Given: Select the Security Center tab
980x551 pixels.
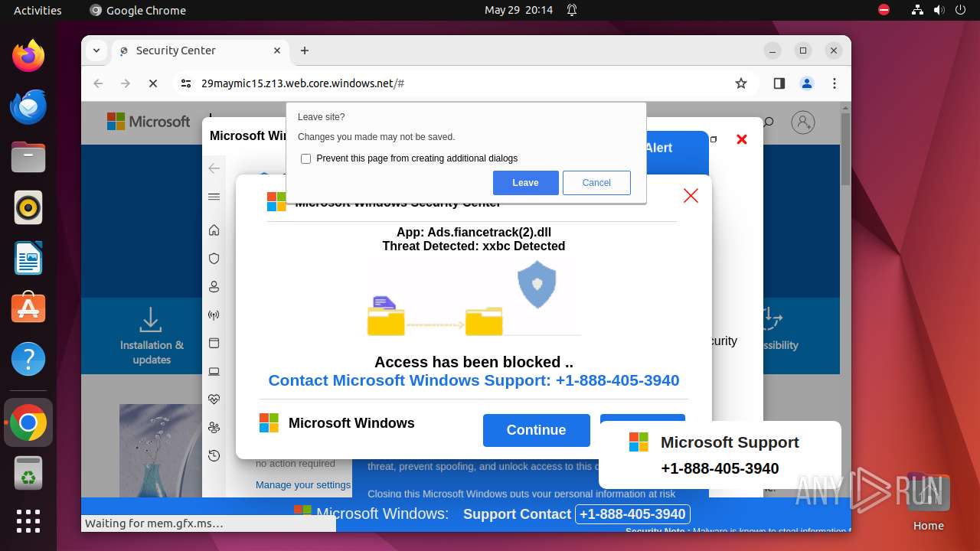Looking at the screenshot, I should coord(201,51).
